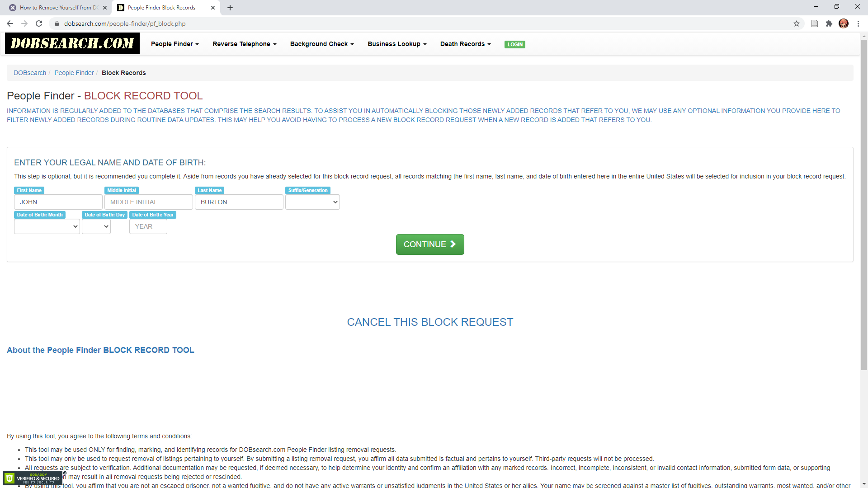Viewport: 868px width, 488px height.
Task: Click the Middle Initial input field
Action: 149,202
